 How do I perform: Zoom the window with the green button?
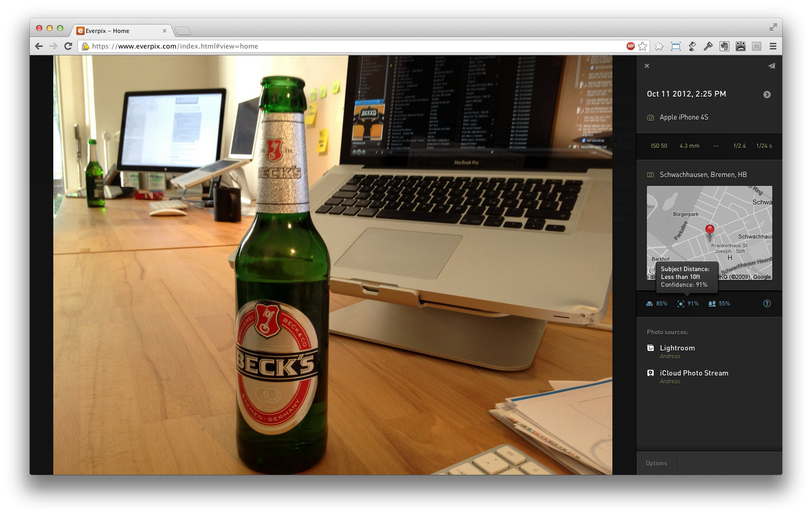[x=60, y=28]
